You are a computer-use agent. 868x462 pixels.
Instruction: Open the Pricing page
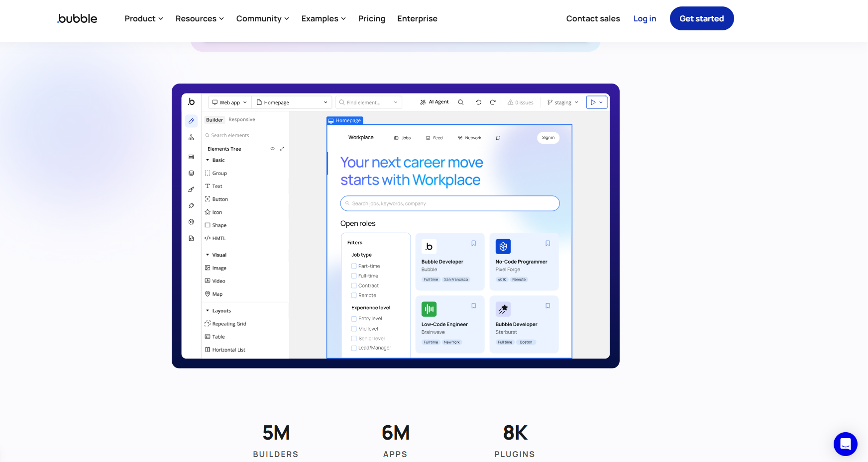[371, 18]
